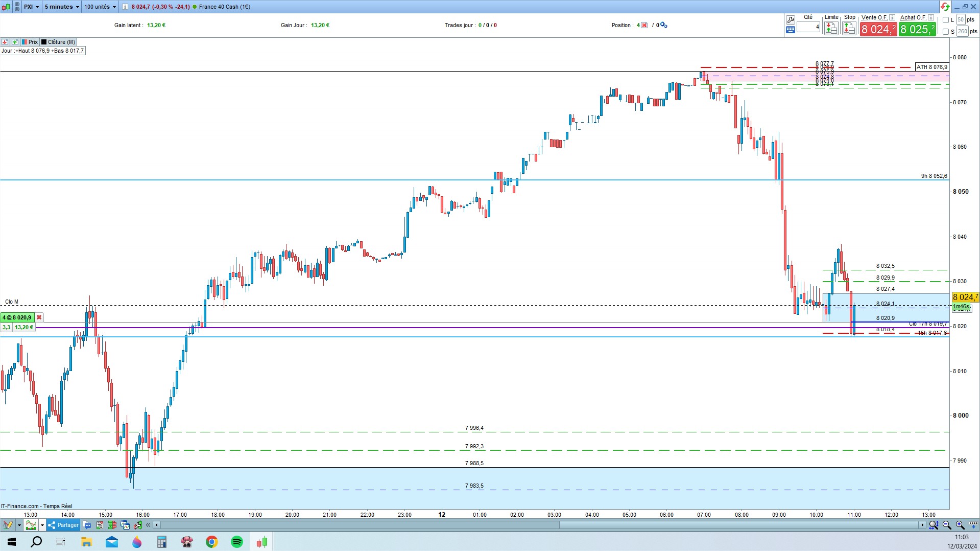The image size is (980, 551).
Task: Select the drawing pencil tool icon
Action: 8,525
